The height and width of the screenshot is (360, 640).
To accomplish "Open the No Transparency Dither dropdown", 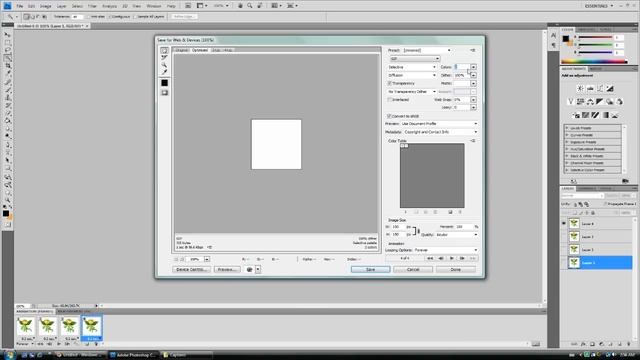I will tap(411, 91).
